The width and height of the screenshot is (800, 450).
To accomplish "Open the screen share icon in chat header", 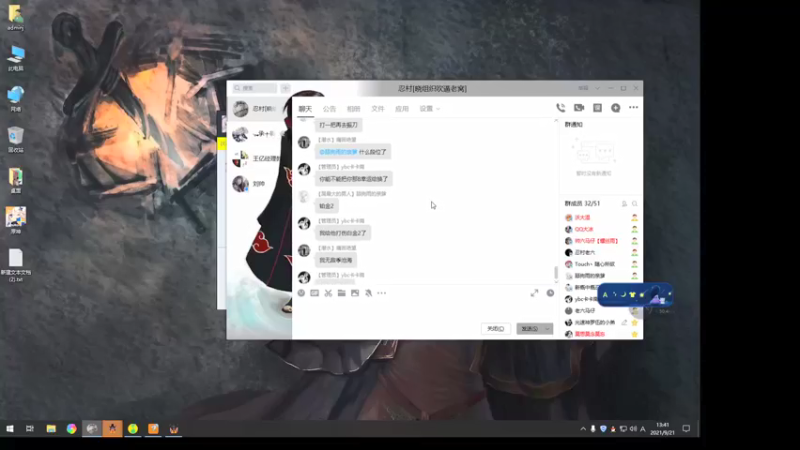I will coord(597,108).
